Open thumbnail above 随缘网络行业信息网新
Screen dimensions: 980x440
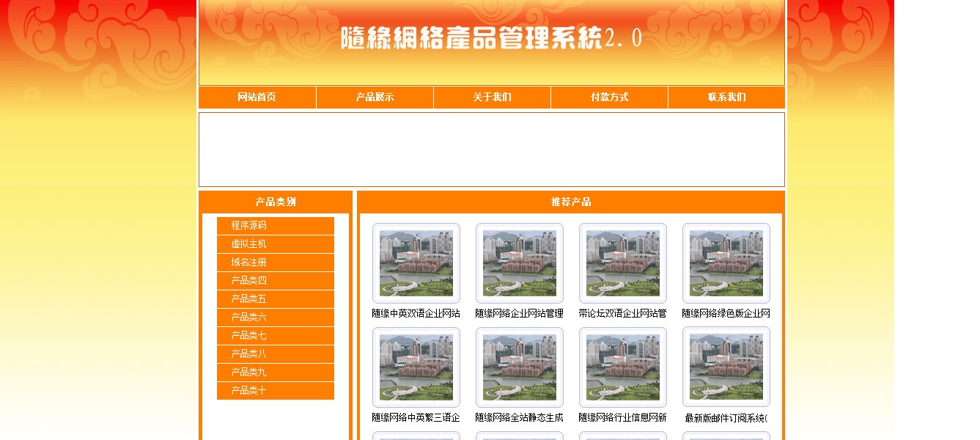(x=623, y=367)
